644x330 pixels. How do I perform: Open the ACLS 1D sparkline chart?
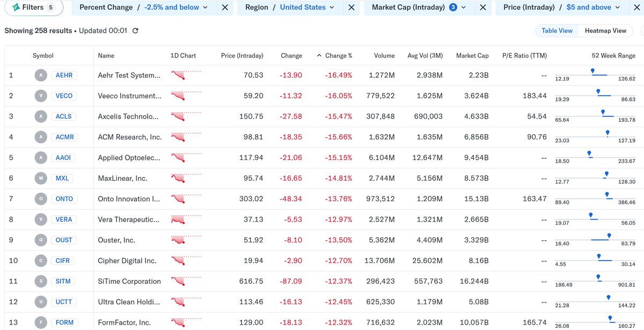(x=186, y=116)
